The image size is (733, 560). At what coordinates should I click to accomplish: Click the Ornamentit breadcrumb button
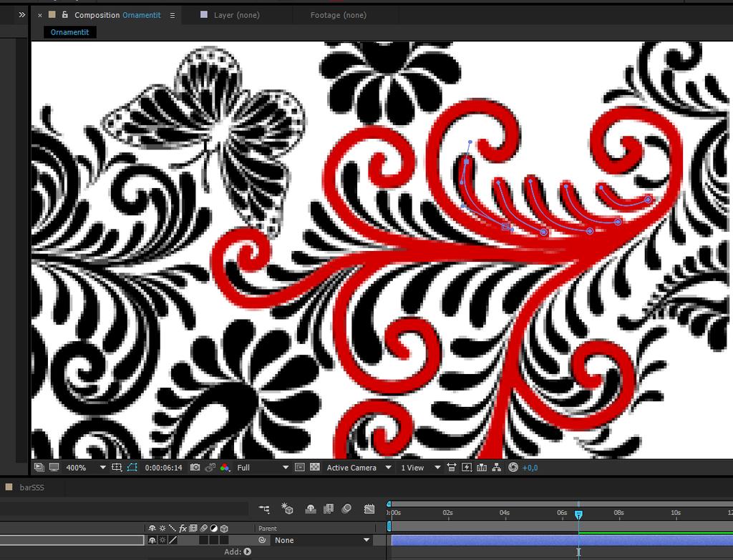pyautogui.click(x=69, y=32)
